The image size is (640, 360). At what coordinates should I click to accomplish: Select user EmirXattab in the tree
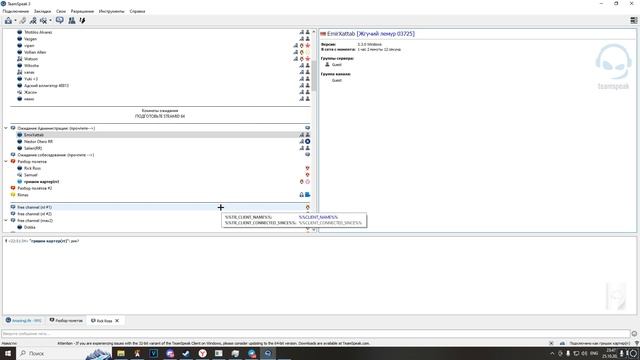[x=34, y=135]
